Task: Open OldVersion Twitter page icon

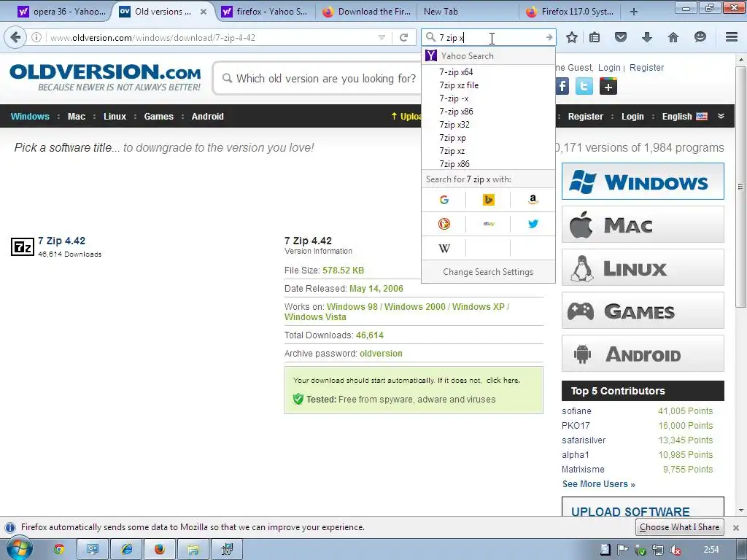Action: point(584,86)
